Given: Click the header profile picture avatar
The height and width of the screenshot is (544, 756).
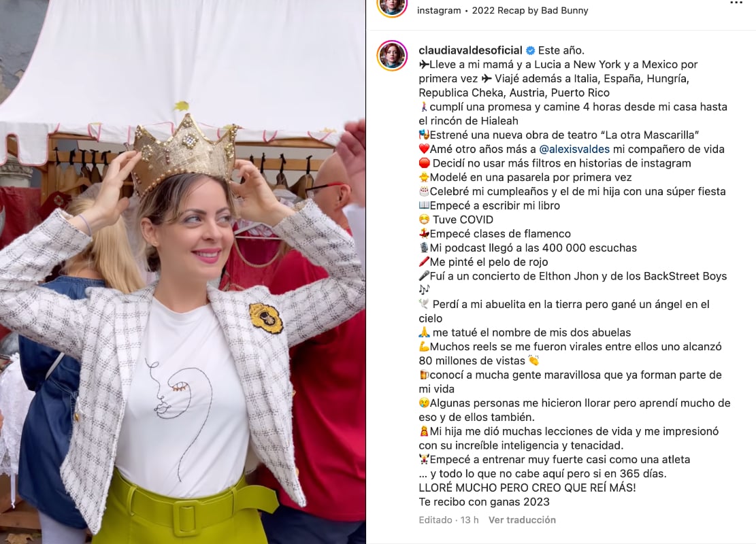Looking at the screenshot, I should [391, 5].
